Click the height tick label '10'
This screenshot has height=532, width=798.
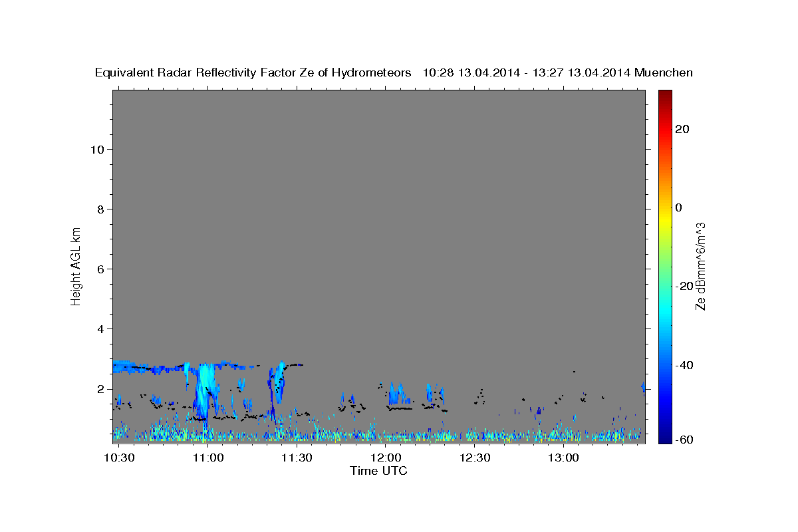96,149
